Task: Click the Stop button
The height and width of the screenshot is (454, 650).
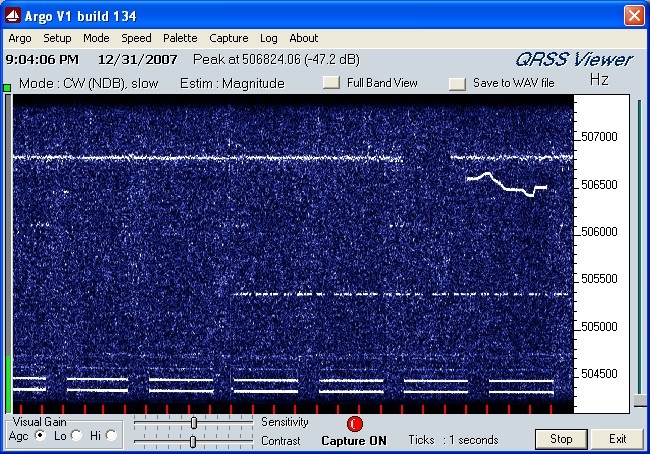Action: coord(561,439)
